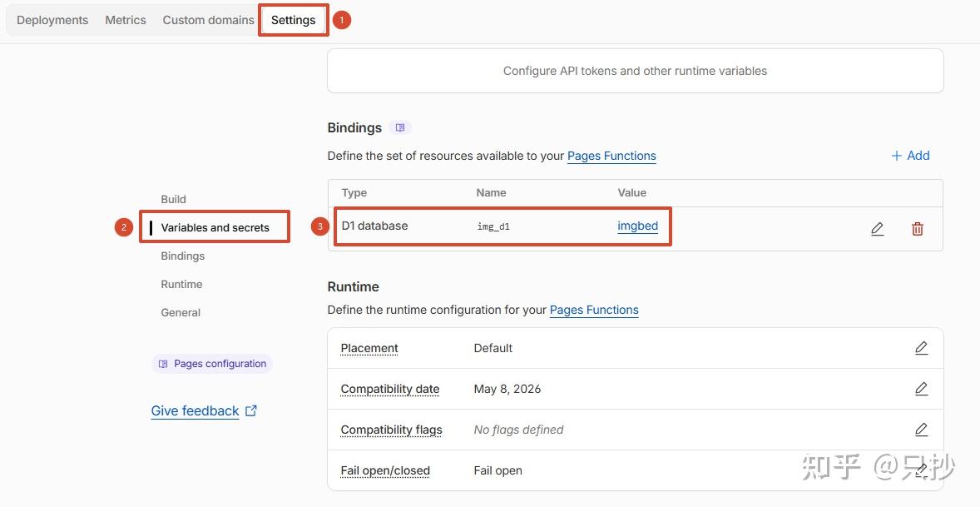This screenshot has width=980, height=507.
Task: Delete the img_d1 binding trash icon
Action: click(x=918, y=229)
